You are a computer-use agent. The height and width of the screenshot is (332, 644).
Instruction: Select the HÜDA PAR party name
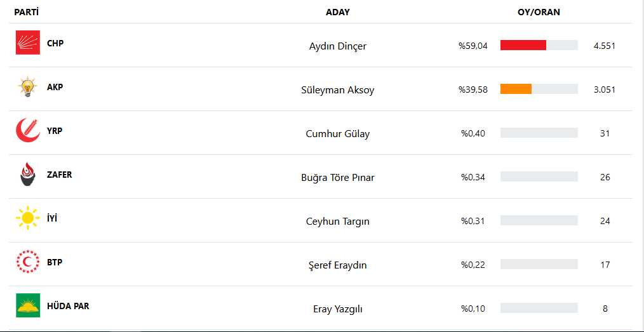pyautogui.click(x=68, y=306)
